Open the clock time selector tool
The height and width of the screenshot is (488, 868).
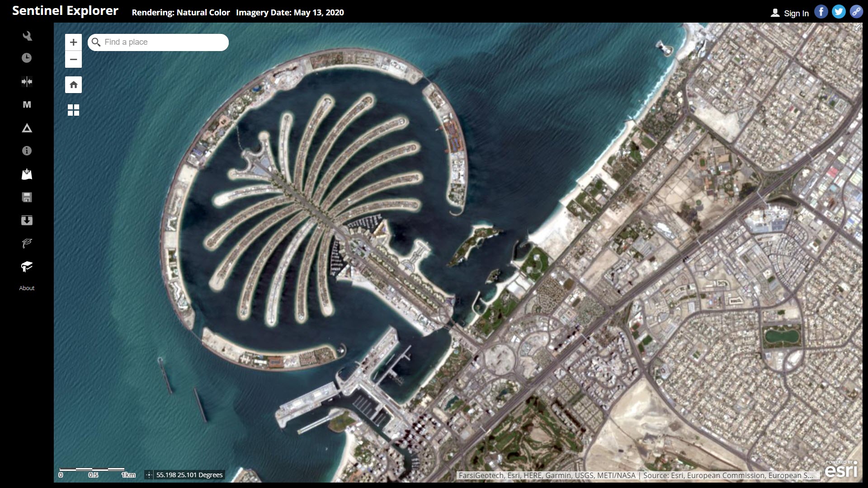click(x=27, y=58)
